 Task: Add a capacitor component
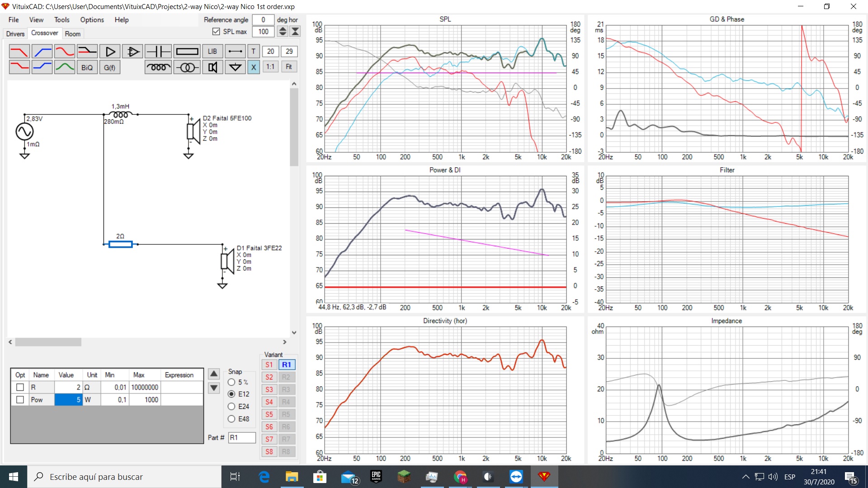[158, 52]
